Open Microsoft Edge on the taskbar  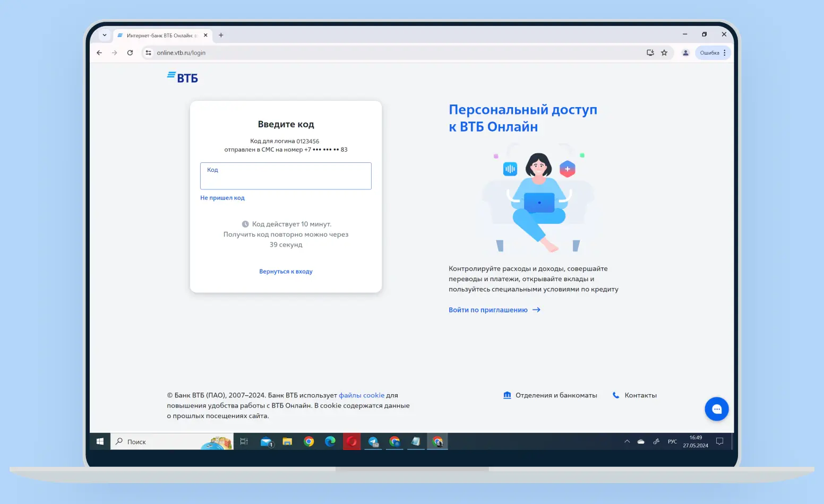point(330,441)
